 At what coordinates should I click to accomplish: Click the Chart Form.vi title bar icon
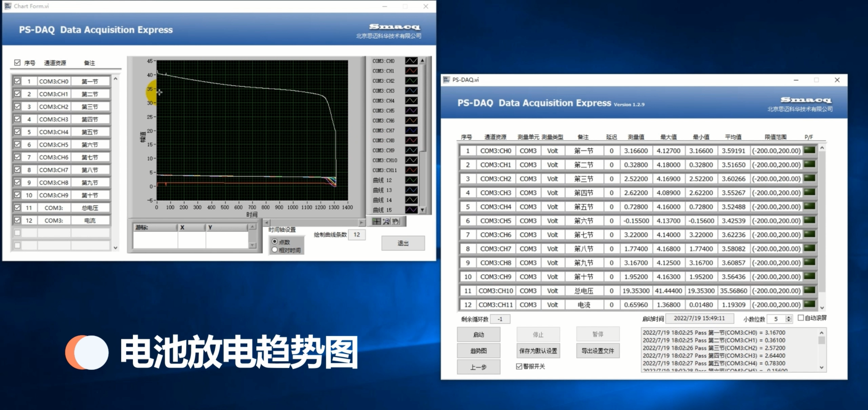point(8,6)
